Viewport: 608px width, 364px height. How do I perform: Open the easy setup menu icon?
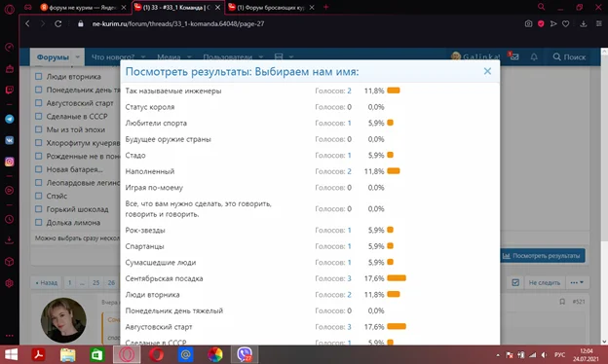tap(598, 23)
